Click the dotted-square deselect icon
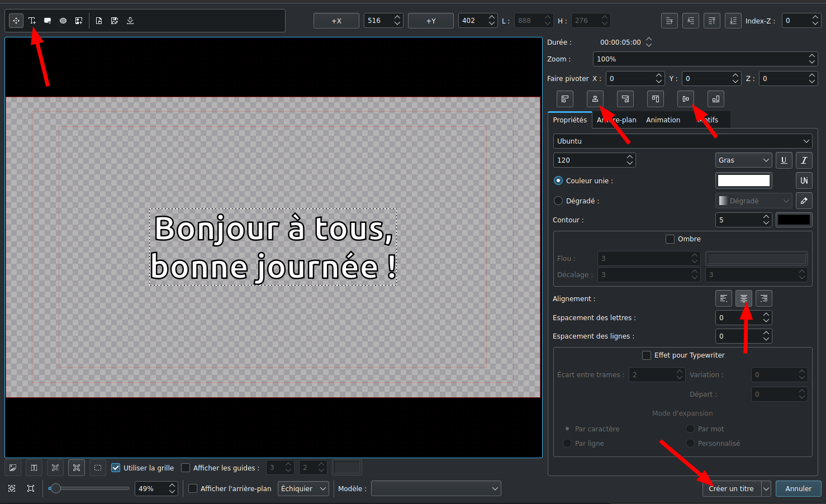 (x=98, y=468)
